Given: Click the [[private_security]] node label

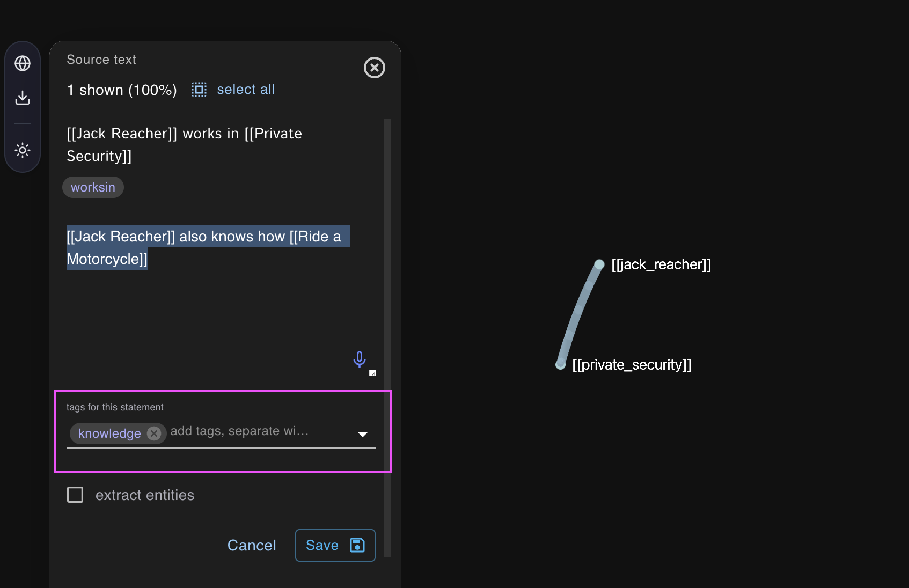Looking at the screenshot, I should coord(632,365).
